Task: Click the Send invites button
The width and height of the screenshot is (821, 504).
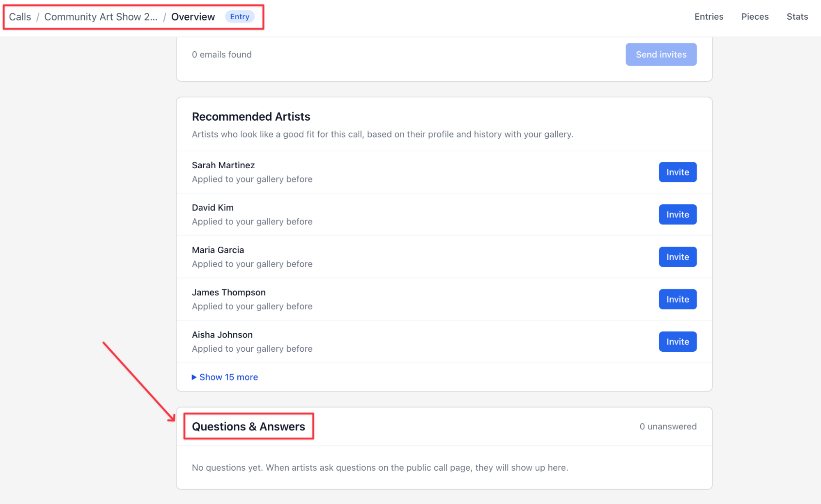Action: pyautogui.click(x=661, y=54)
